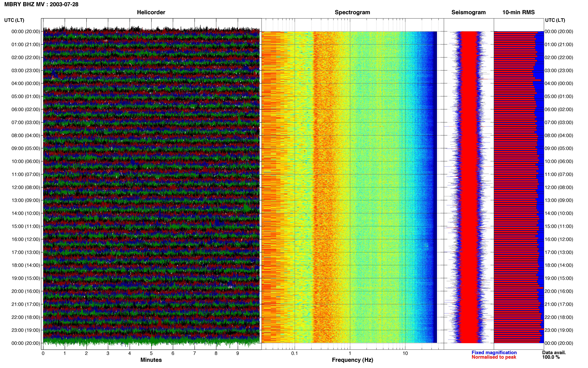
Task: Click left time label '09:00 (05:00)'
Action: pos(26,148)
